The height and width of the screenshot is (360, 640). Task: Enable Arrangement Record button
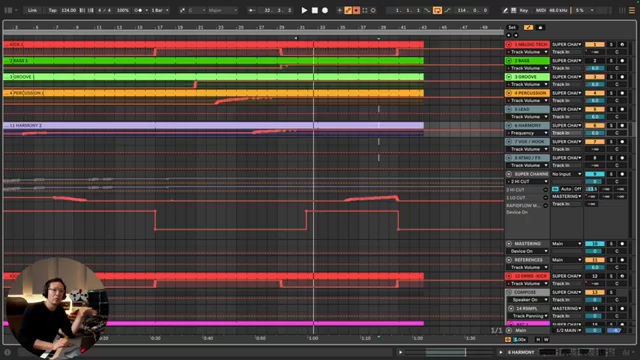[x=325, y=10]
